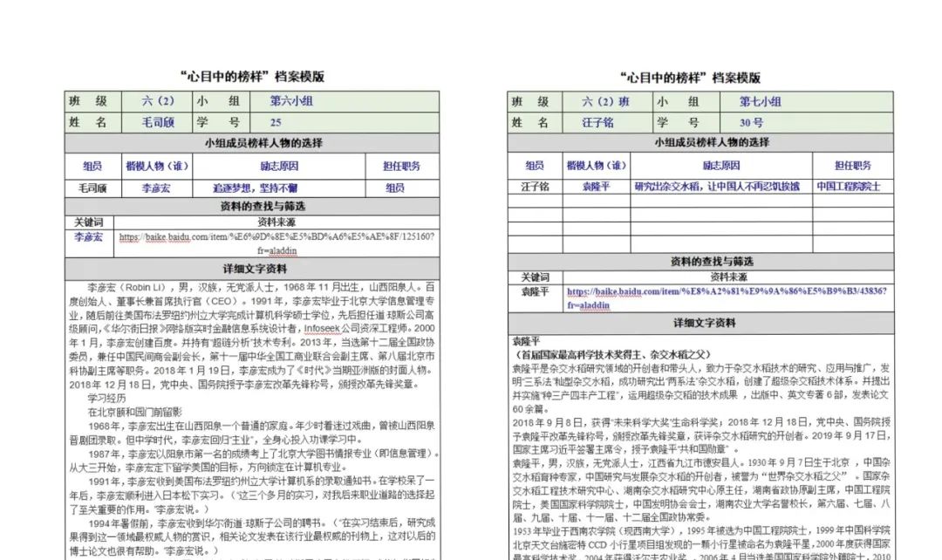Open the Baidu Baike link for 李彦宏
The image size is (942, 560).
276,243
